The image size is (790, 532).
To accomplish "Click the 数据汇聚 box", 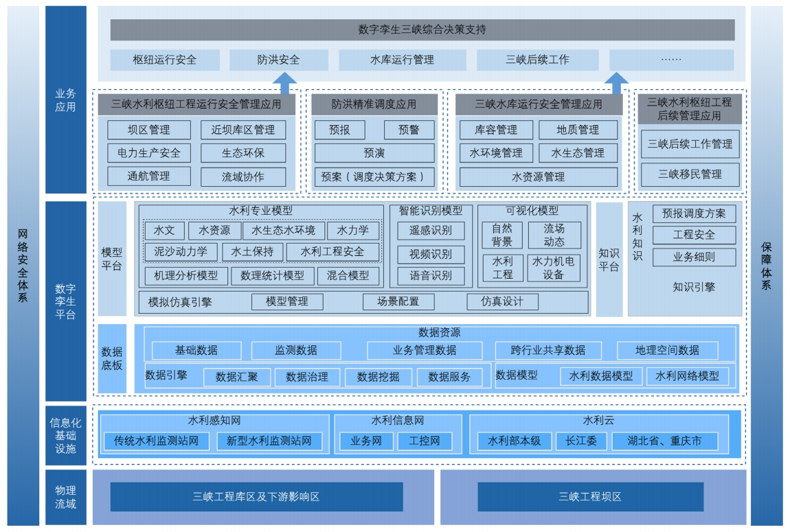I will (237, 377).
